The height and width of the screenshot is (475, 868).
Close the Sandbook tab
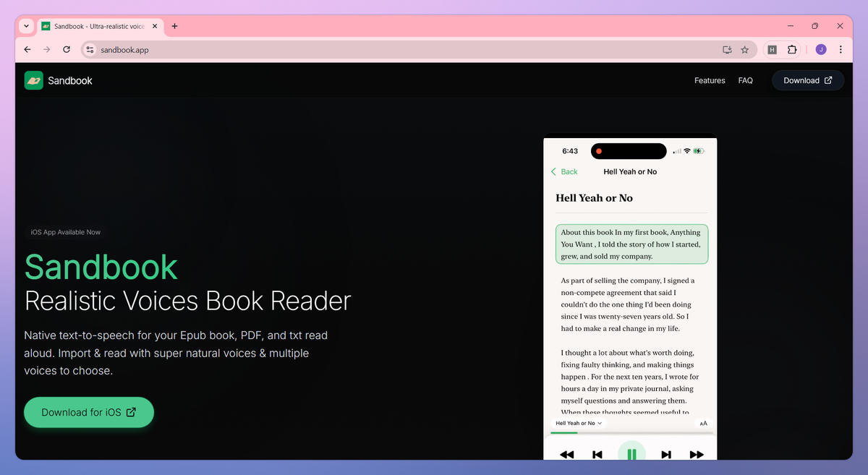(x=154, y=26)
